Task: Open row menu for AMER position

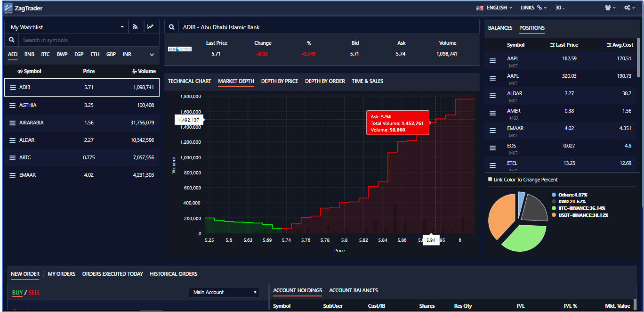Action: pyautogui.click(x=493, y=113)
